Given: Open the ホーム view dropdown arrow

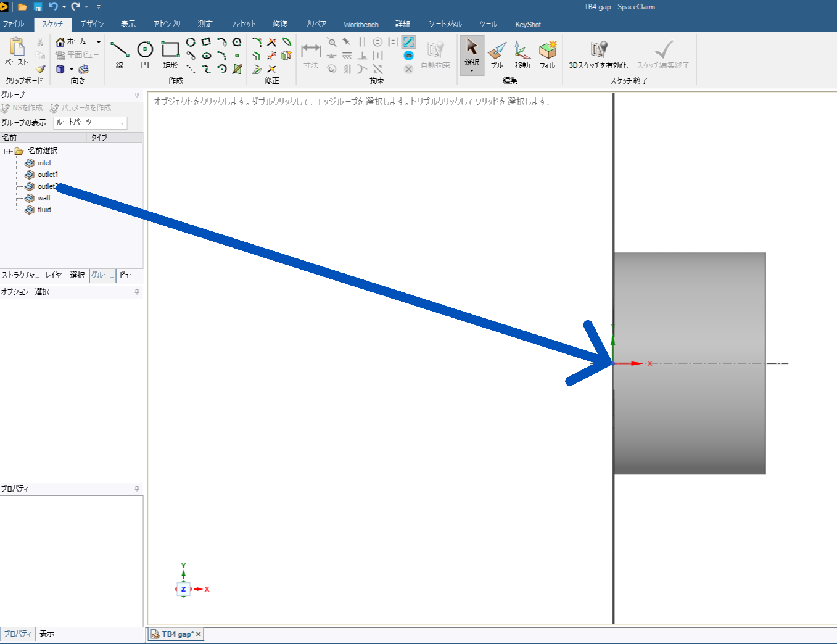Looking at the screenshot, I should (98, 42).
